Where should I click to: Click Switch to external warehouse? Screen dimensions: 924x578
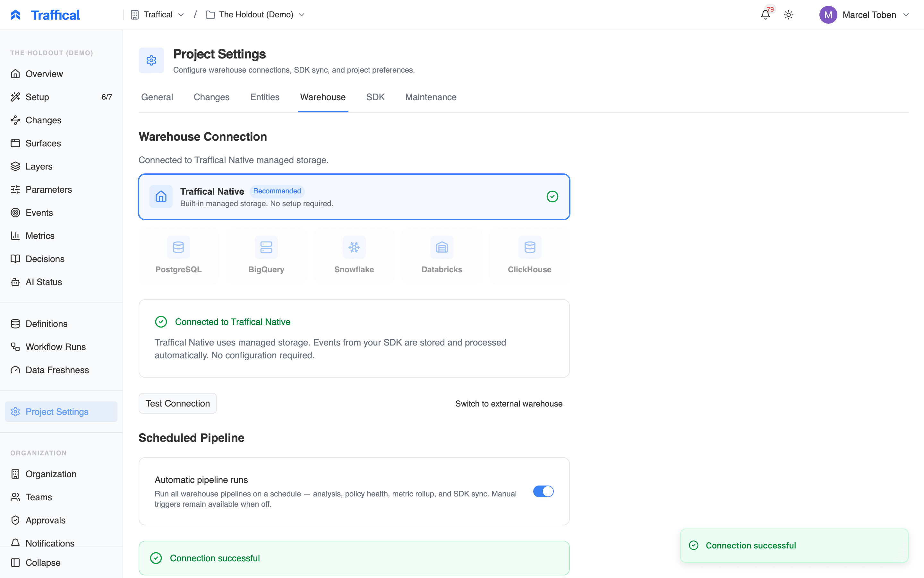pos(509,404)
